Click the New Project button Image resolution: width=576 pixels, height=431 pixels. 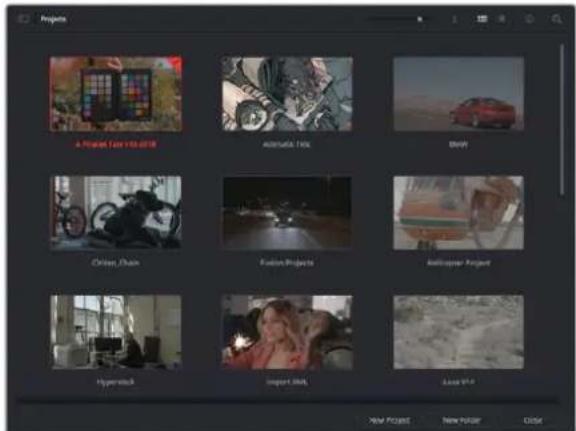pyautogui.click(x=389, y=420)
